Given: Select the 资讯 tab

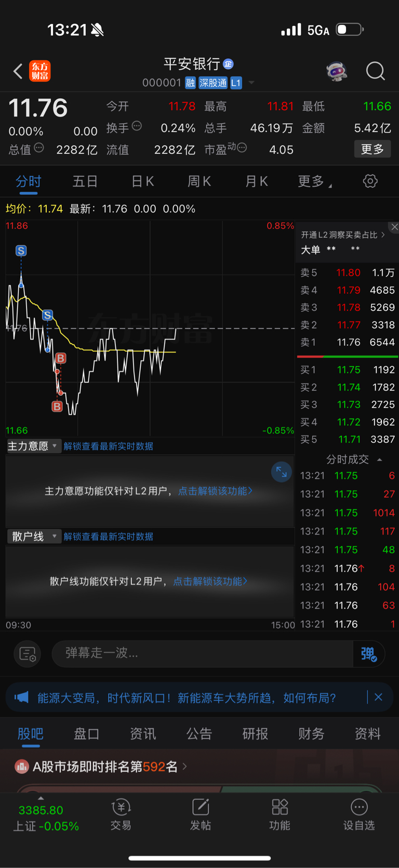Looking at the screenshot, I should pyautogui.click(x=143, y=734).
